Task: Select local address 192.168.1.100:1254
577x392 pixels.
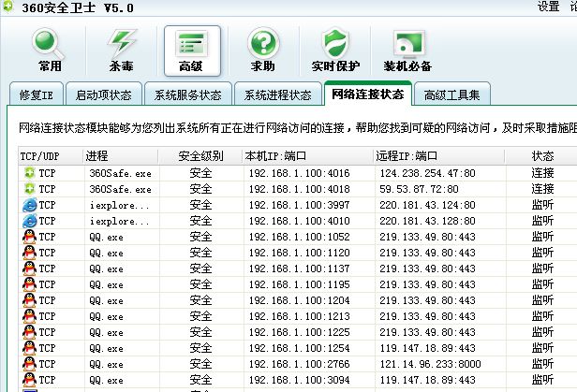Action: point(299,348)
